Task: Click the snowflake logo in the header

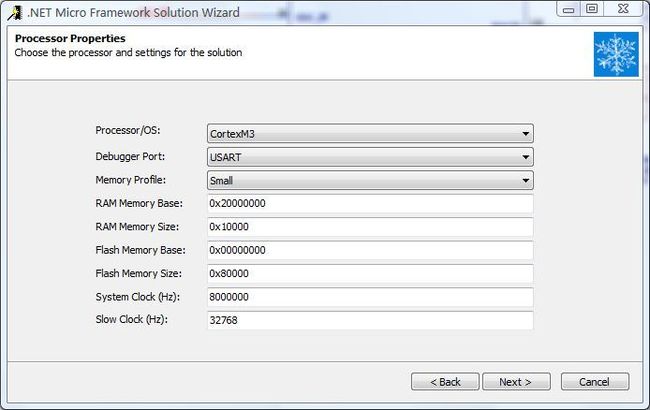Action: 616,54
